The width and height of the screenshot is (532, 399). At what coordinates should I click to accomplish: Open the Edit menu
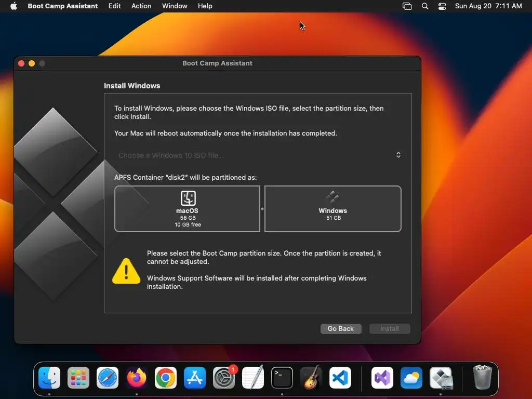[115, 6]
